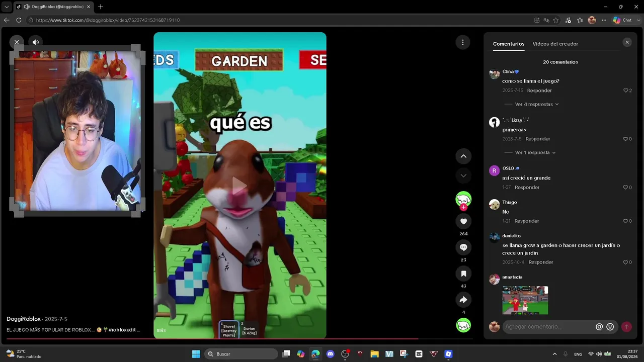644x362 pixels.
Task: Open the media playback control icon
Action: 568,20
